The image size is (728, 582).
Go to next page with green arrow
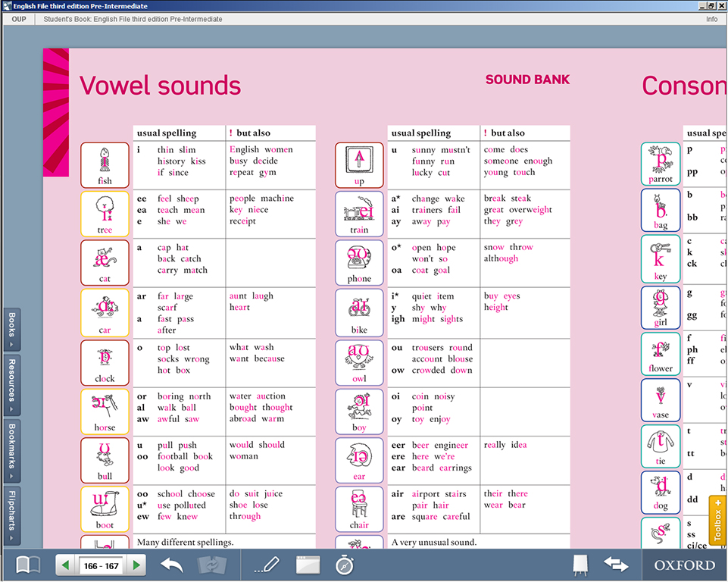tap(136, 565)
